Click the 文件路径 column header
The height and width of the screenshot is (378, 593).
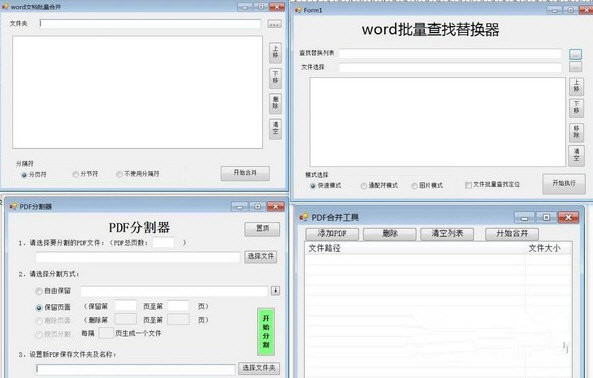point(414,248)
